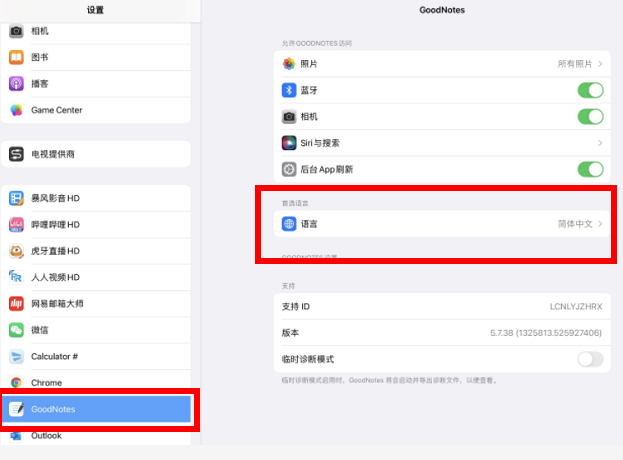Open Siri与搜索 row chevron
This screenshot has width=623, height=460.
click(599, 143)
